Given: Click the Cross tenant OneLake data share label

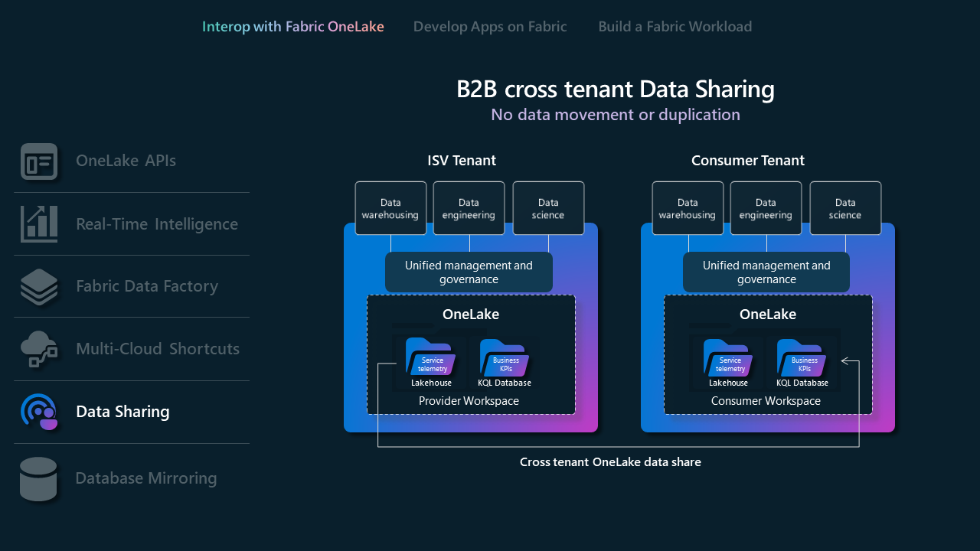Looking at the screenshot, I should 610,461.
